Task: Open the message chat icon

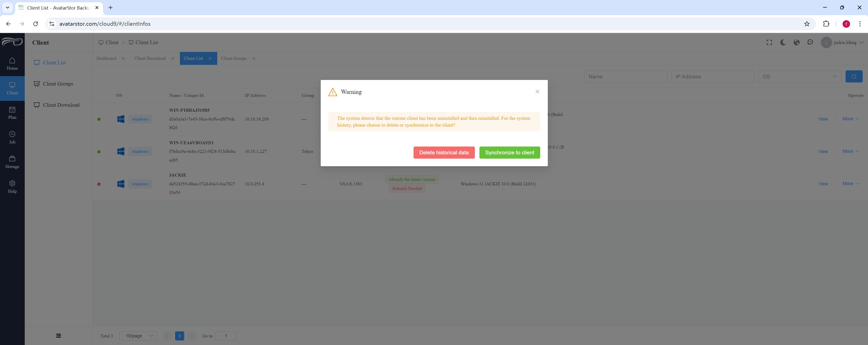Action: [x=810, y=42]
